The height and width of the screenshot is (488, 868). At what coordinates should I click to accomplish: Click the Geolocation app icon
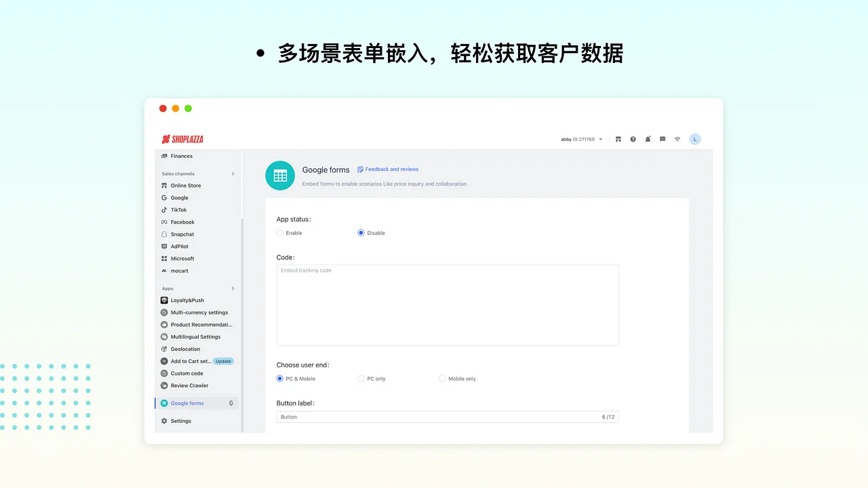[164, 349]
